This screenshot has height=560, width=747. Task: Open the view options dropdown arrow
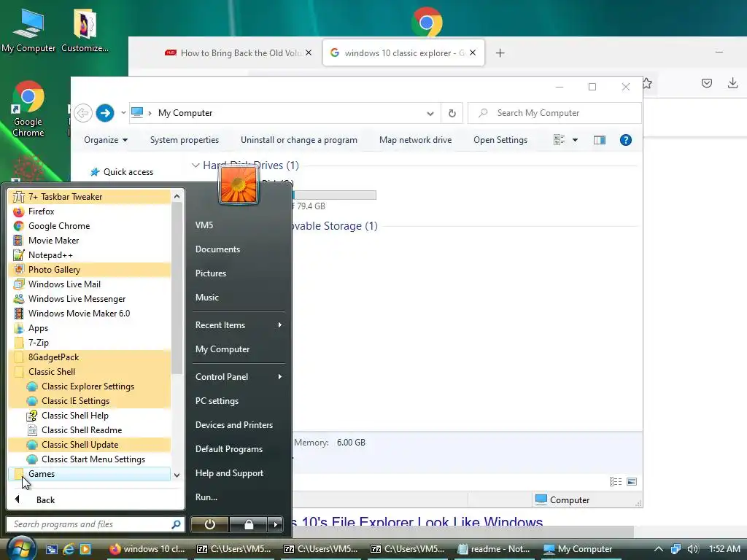point(575,140)
